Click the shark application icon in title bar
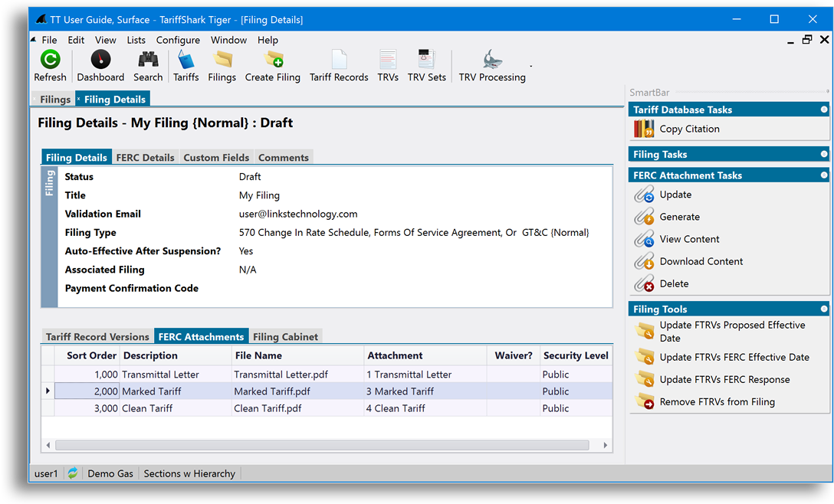Image resolution: width=834 pixels, height=504 pixels. pyautogui.click(x=41, y=20)
